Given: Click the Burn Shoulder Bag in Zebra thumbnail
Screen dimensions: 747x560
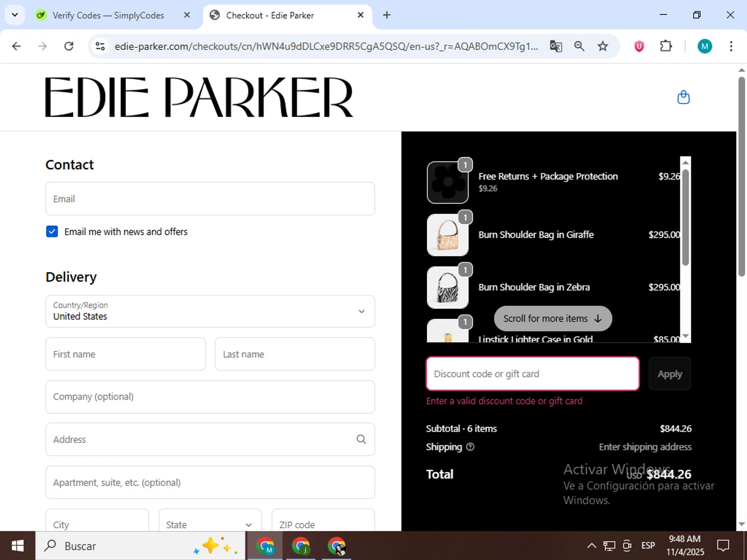Looking at the screenshot, I should [448, 287].
